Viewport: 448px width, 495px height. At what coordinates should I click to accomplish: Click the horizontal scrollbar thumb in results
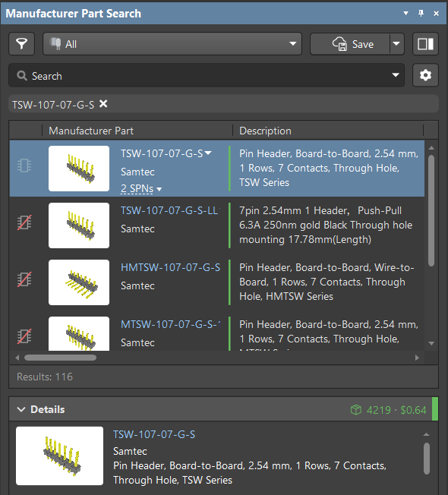[x=60, y=358]
